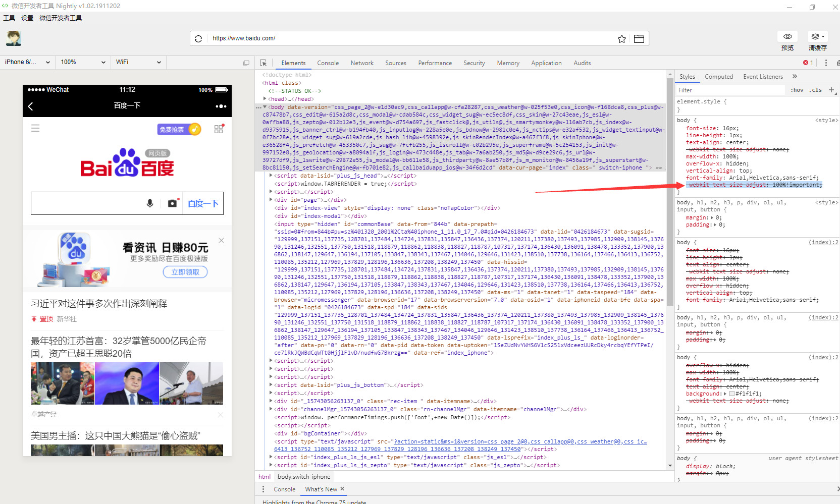
Task: Close the What's New drawer tab
Action: click(342, 489)
